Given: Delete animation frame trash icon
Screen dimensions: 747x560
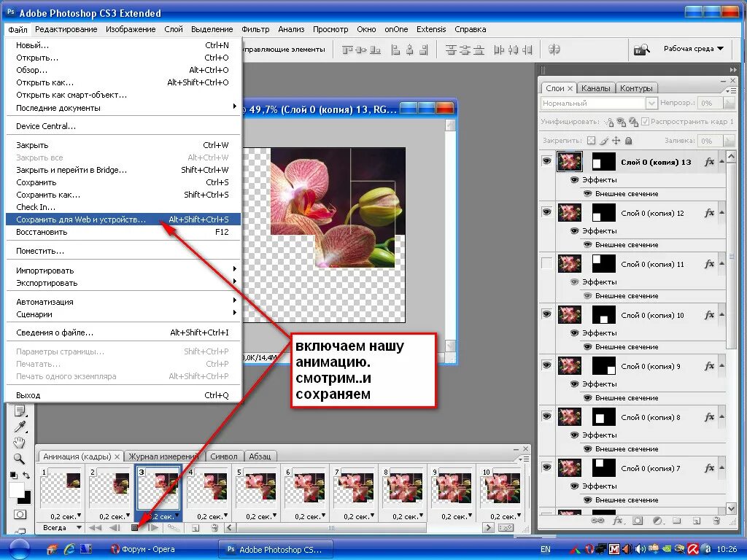Looking at the screenshot, I should (214, 528).
